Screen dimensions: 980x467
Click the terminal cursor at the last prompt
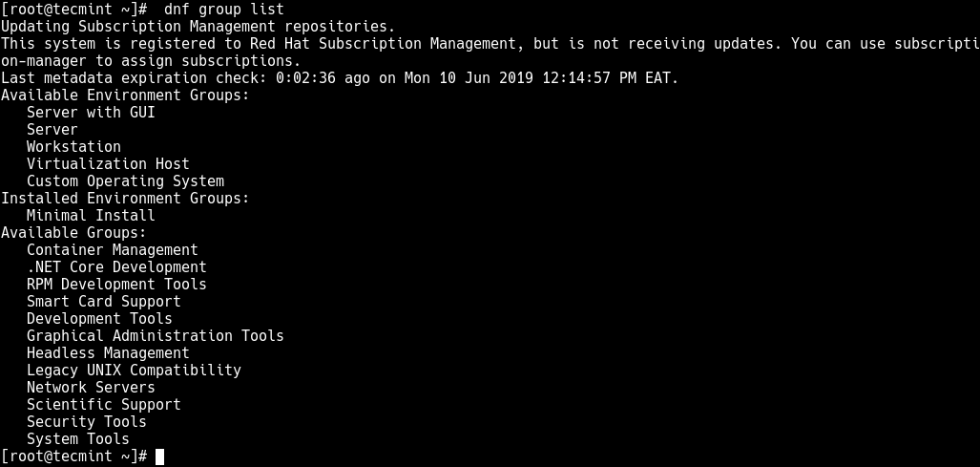160,456
